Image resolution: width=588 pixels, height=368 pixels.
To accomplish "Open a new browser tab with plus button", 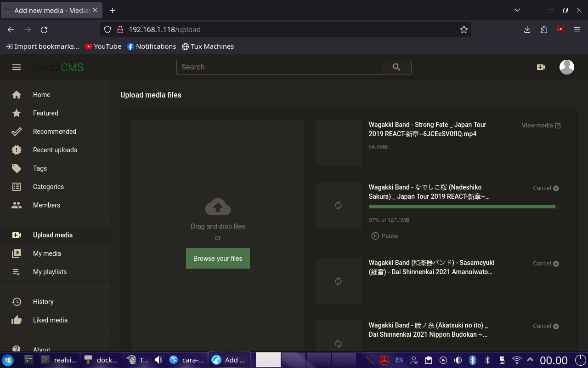I will 112,10.
